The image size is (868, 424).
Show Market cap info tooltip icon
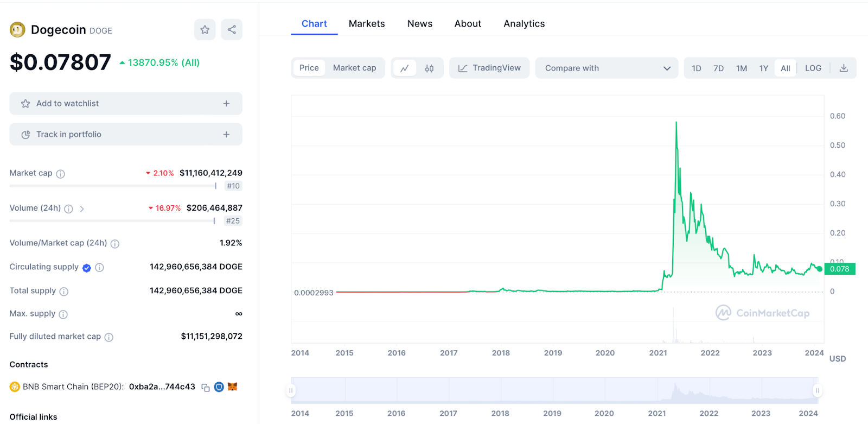click(61, 174)
